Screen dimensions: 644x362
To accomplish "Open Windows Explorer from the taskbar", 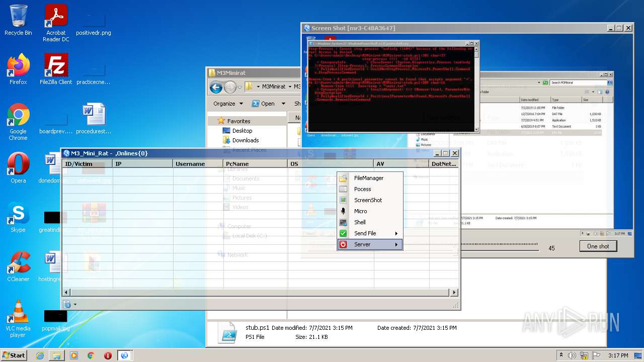I will 57,355.
